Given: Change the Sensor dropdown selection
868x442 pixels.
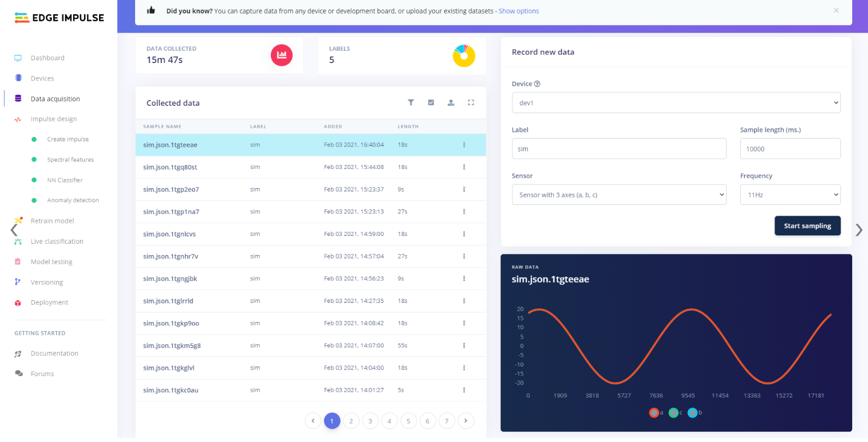Looking at the screenshot, I should pyautogui.click(x=619, y=194).
